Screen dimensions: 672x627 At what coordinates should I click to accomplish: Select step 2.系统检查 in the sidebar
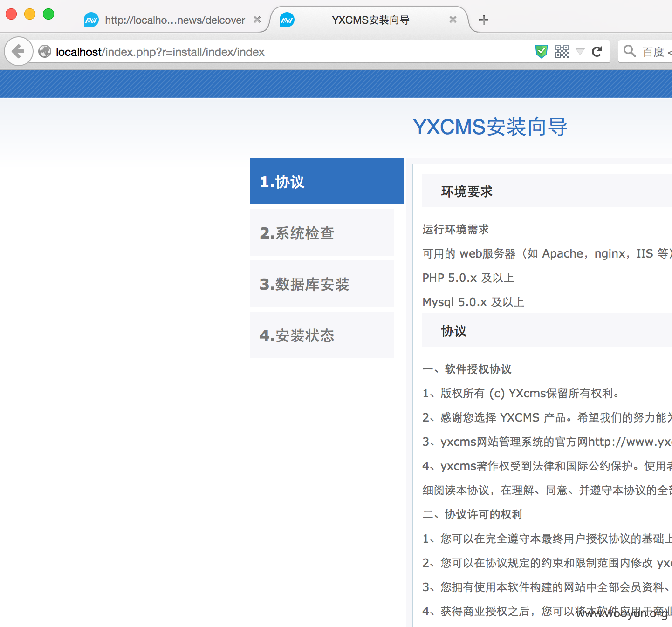point(322,232)
